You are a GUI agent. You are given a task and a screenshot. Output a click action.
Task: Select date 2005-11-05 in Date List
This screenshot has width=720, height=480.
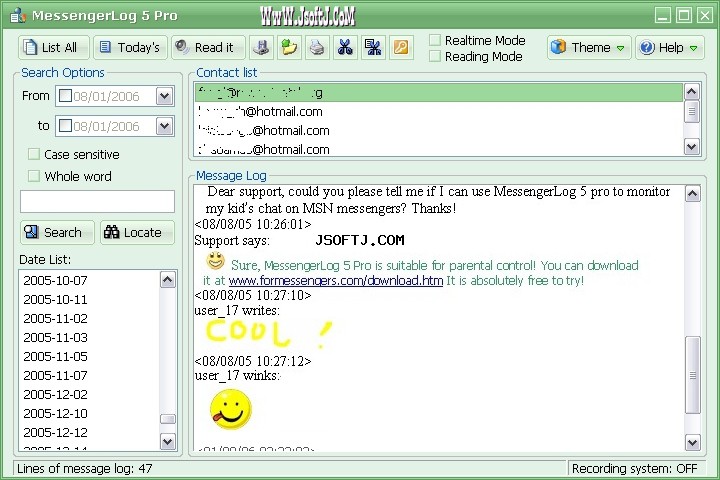[x=90, y=356]
